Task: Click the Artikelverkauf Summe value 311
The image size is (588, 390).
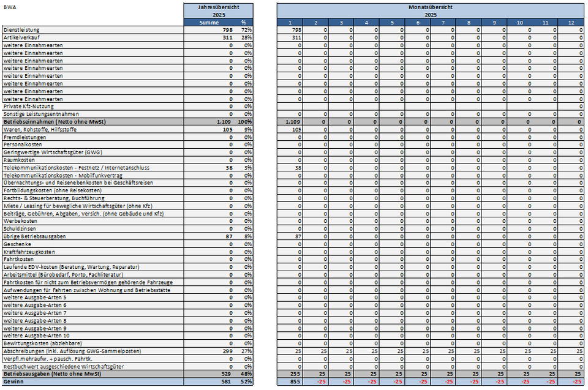Action: (227, 37)
